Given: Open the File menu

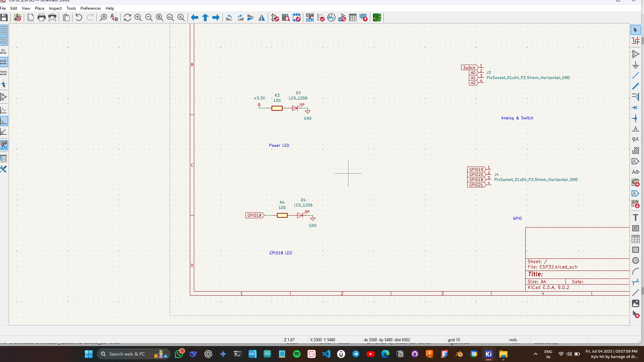Looking at the screenshot, I should [x=3, y=8].
